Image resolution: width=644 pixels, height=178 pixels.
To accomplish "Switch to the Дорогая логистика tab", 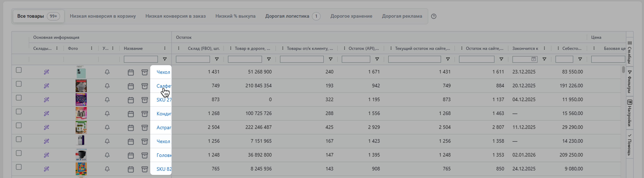I will [x=287, y=16].
